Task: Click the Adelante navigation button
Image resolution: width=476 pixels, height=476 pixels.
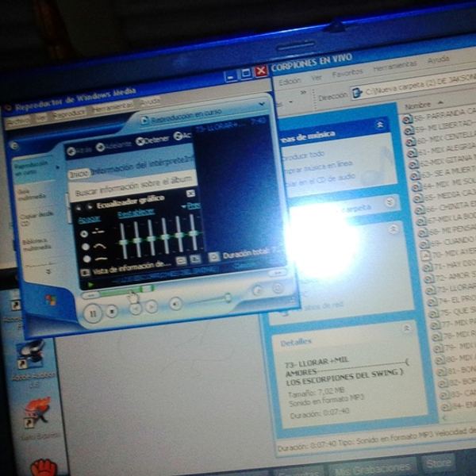Action: click(113, 146)
